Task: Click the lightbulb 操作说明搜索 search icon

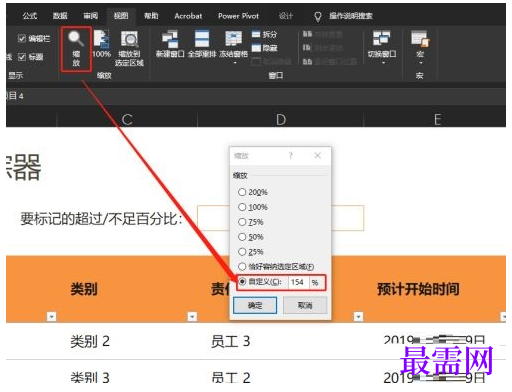Action: 318,16
